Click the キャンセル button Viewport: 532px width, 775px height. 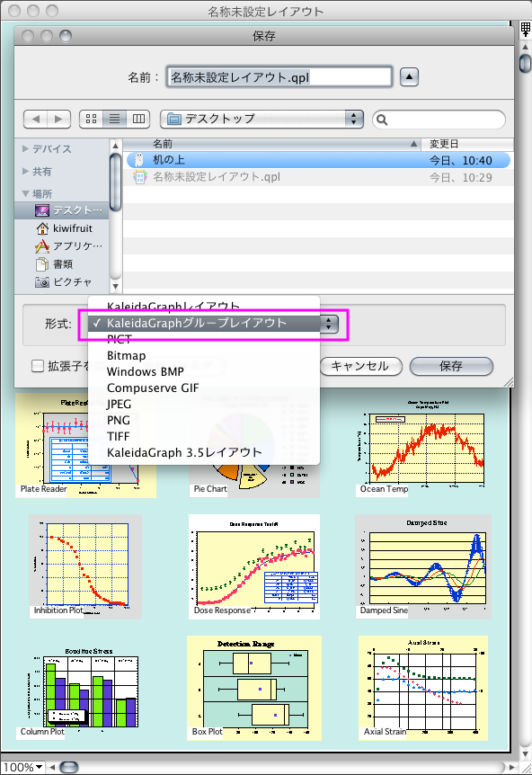pos(360,366)
